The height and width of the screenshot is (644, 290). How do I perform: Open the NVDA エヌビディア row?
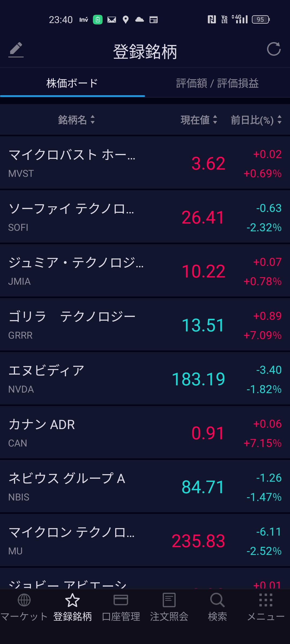coord(145,379)
